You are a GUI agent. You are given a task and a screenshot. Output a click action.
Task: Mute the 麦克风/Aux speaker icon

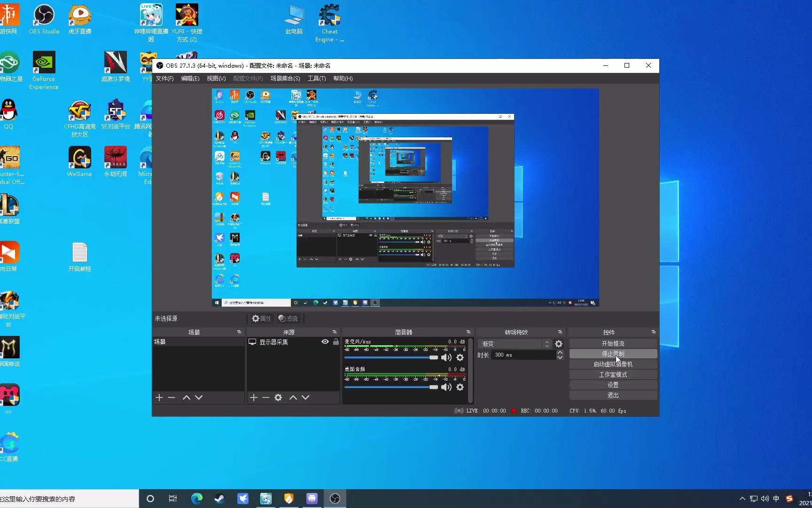(x=446, y=357)
